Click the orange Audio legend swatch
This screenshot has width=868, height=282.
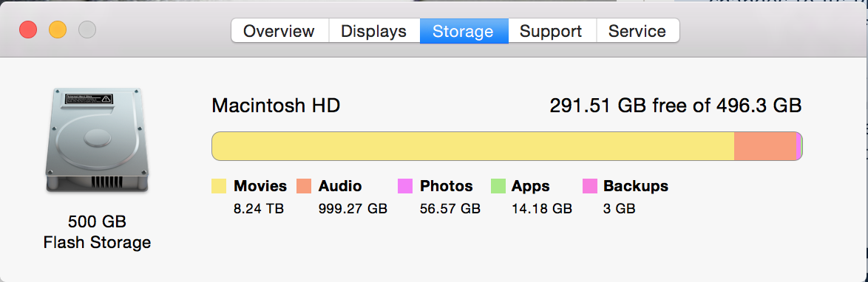304,186
